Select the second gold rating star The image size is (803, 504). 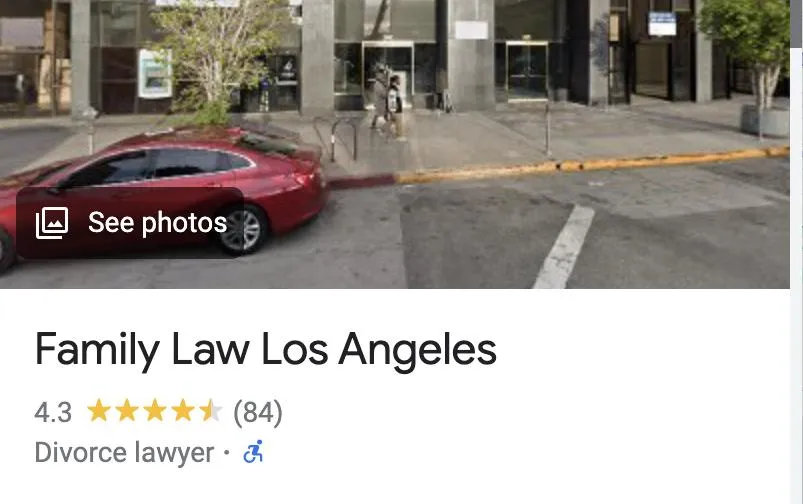126,411
